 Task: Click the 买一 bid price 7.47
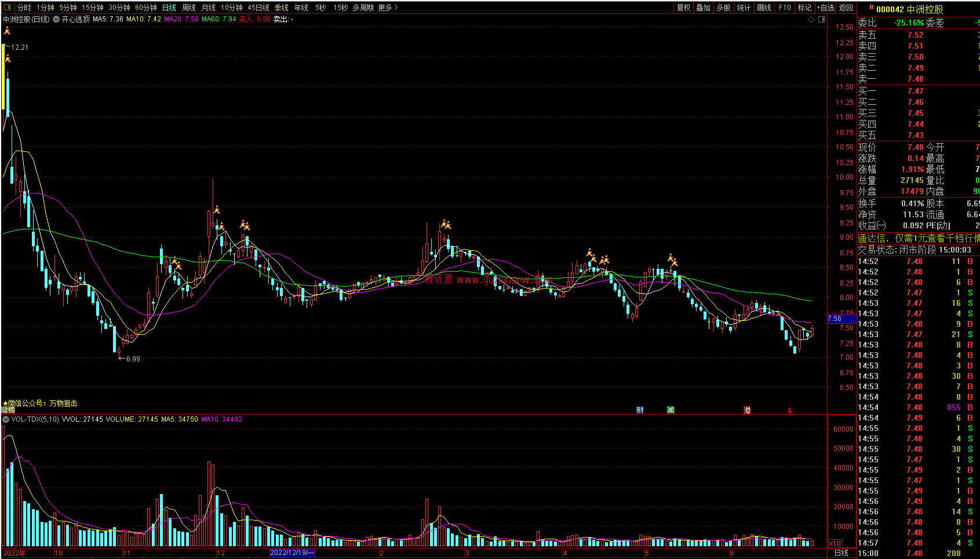coord(916,91)
